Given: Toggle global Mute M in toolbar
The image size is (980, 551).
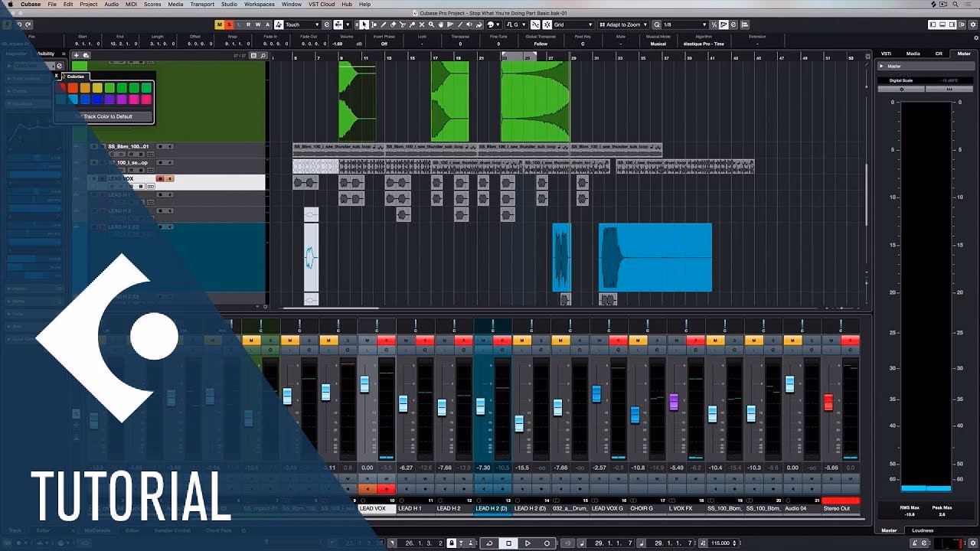Looking at the screenshot, I should [219, 24].
